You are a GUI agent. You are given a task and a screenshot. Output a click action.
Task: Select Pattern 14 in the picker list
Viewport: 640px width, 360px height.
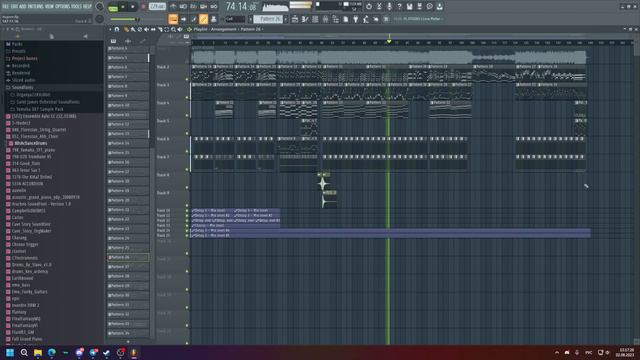click(128, 143)
